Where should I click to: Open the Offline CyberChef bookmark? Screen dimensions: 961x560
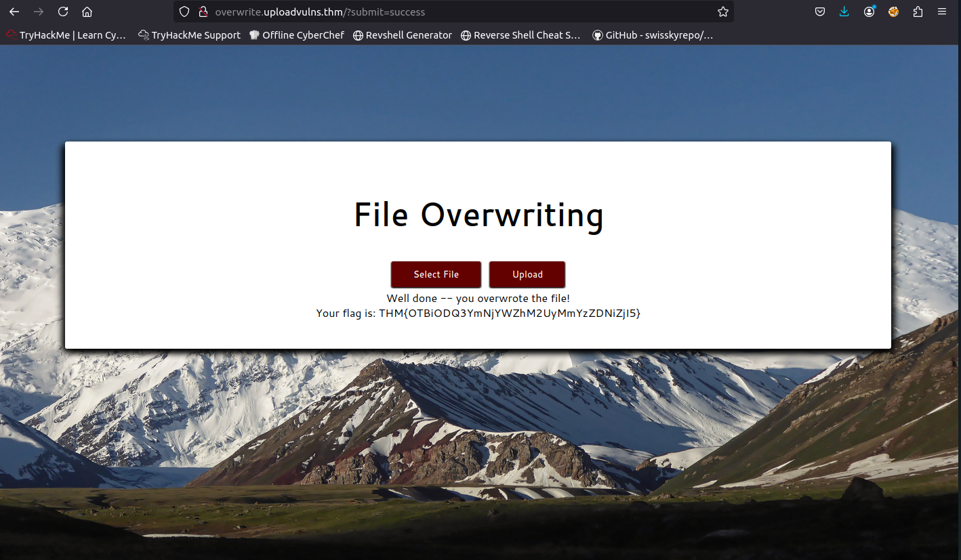point(297,35)
